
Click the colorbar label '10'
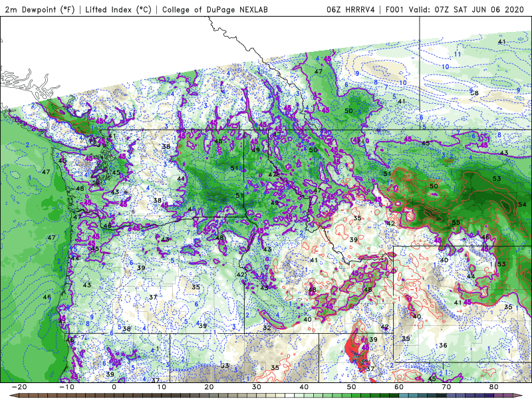162,387
